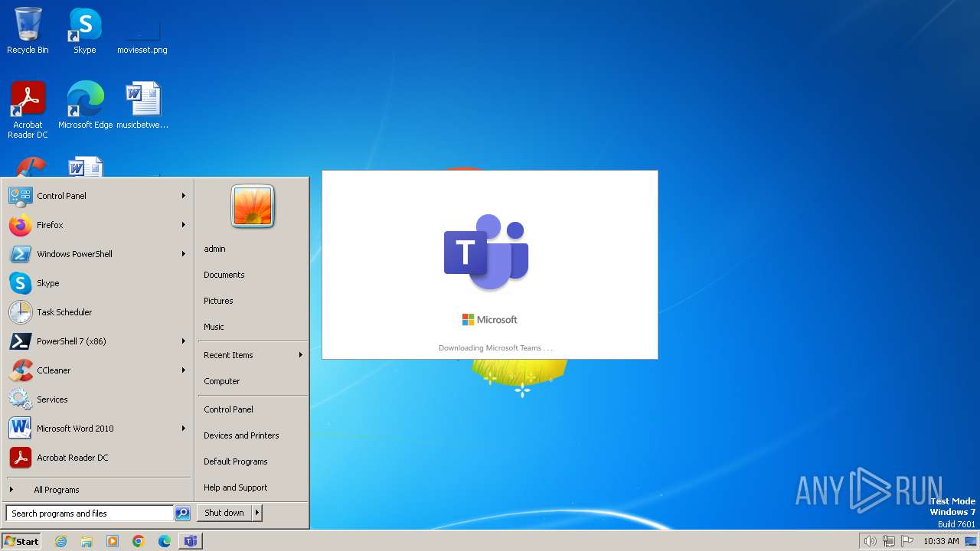Click the network tray icon

pyautogui.click(x=889, y=541)
